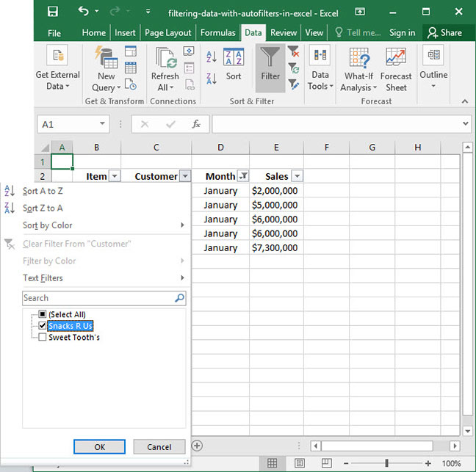Switch to the Review tab
The image size is (476, 472).
click(x=284, y=33)
